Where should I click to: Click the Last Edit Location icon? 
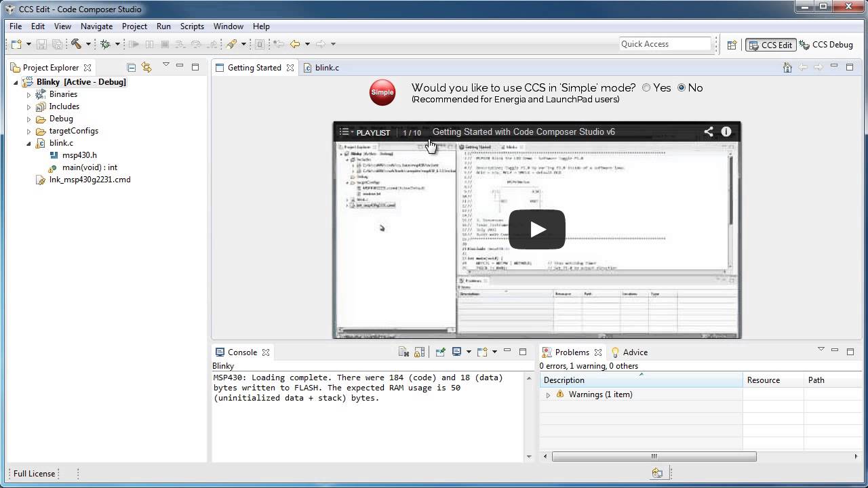(x=278, y=44)
